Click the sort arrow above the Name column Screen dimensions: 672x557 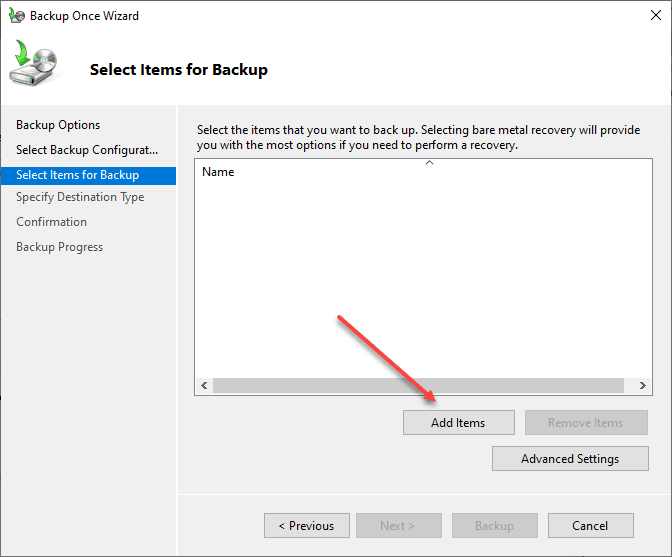click(429, 162)
